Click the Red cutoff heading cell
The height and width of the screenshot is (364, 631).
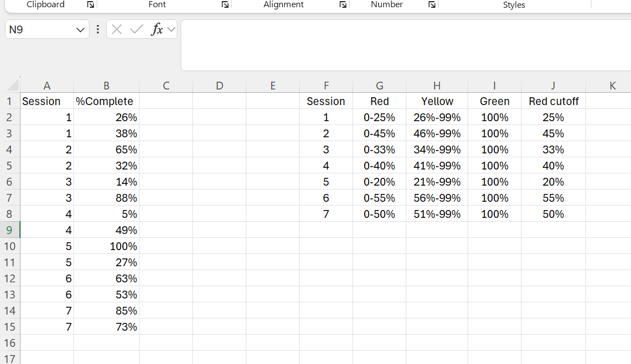tap(553, 101)
